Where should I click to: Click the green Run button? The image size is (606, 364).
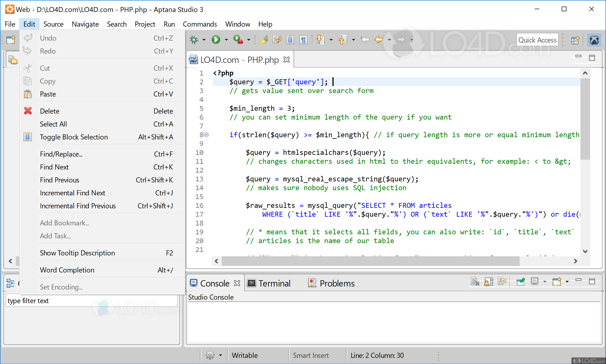click(x=216, y=40)
